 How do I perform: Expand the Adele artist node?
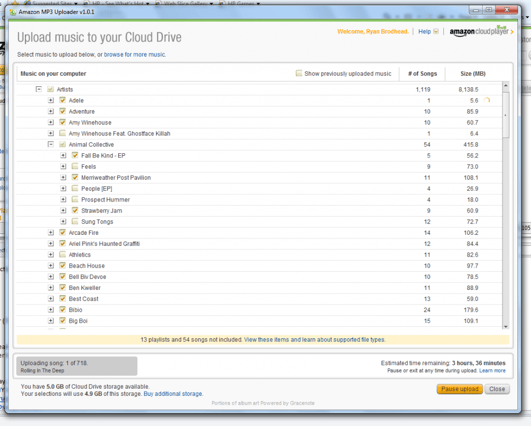[51, 100]
